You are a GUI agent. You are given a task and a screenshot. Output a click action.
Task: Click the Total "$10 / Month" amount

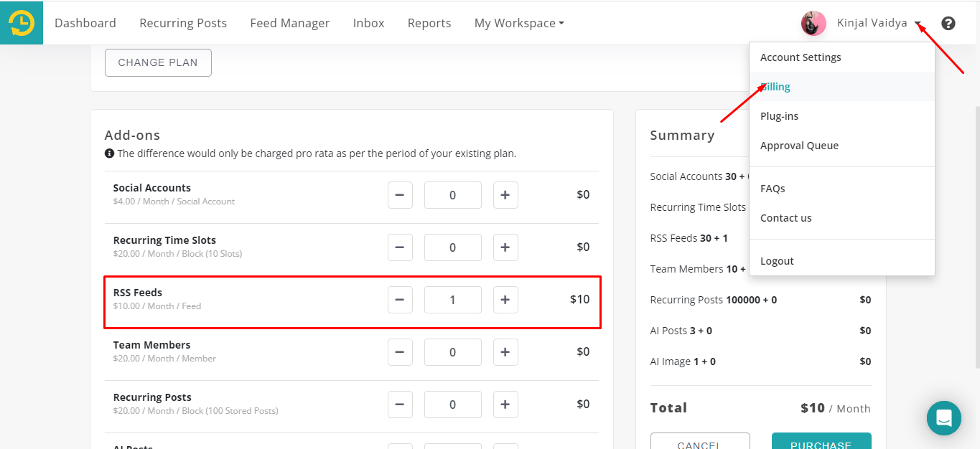836,408
